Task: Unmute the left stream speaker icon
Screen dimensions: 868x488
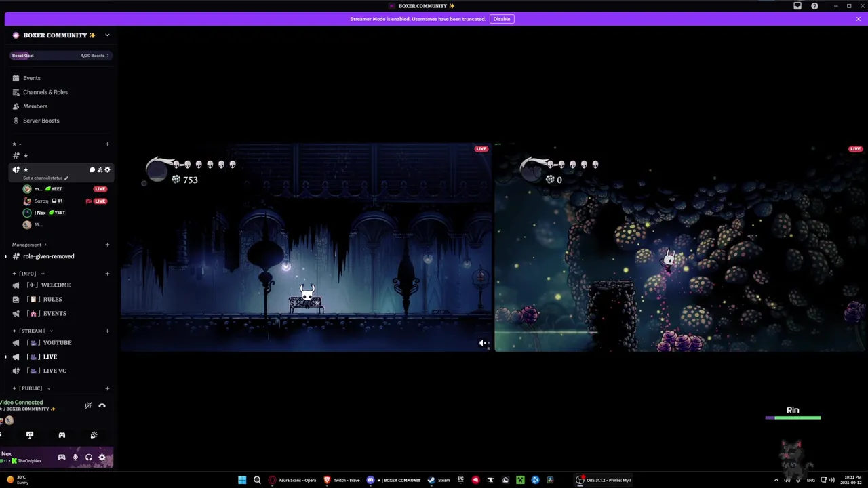Action: 484,343
